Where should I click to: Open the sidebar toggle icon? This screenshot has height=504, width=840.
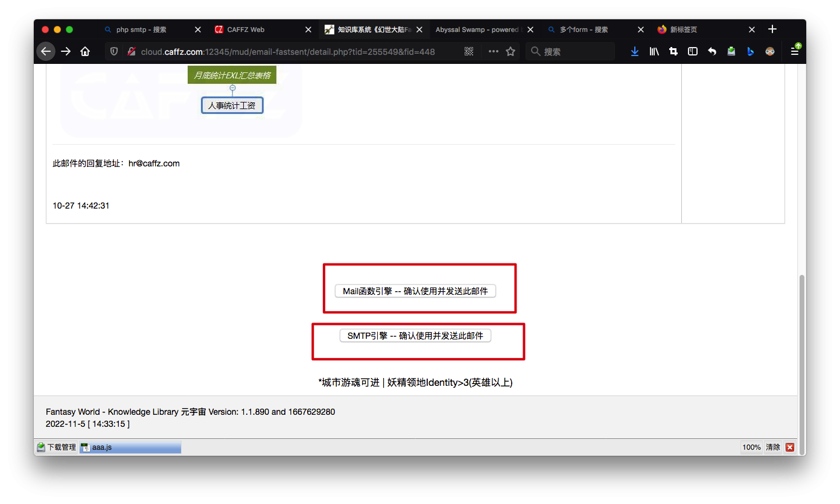(692, 51)
